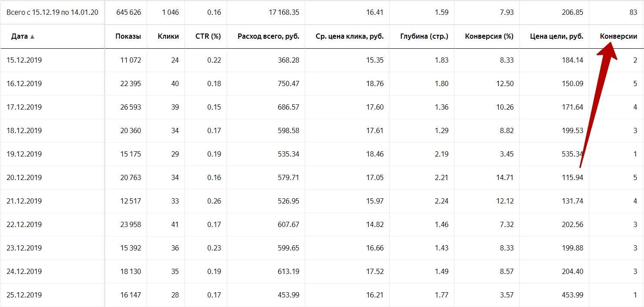
Task: Sort table by Показы column
Action: pos(128,37)
